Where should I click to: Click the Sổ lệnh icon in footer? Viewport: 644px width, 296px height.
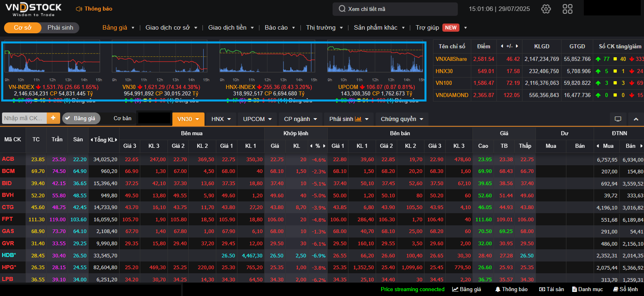[x=616, y=290]
